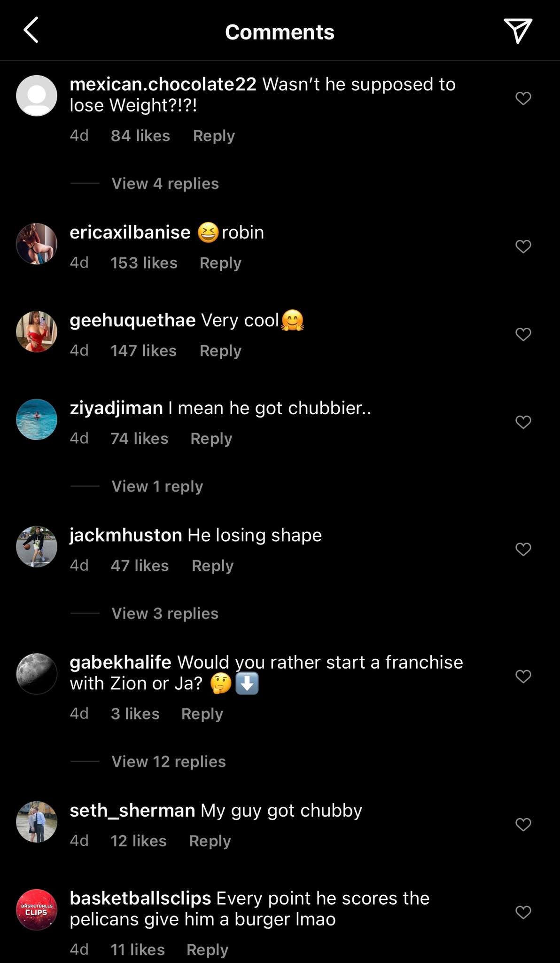Heart gabekhalife's franchise question comment
560x963 pixels.
(523, 676)
